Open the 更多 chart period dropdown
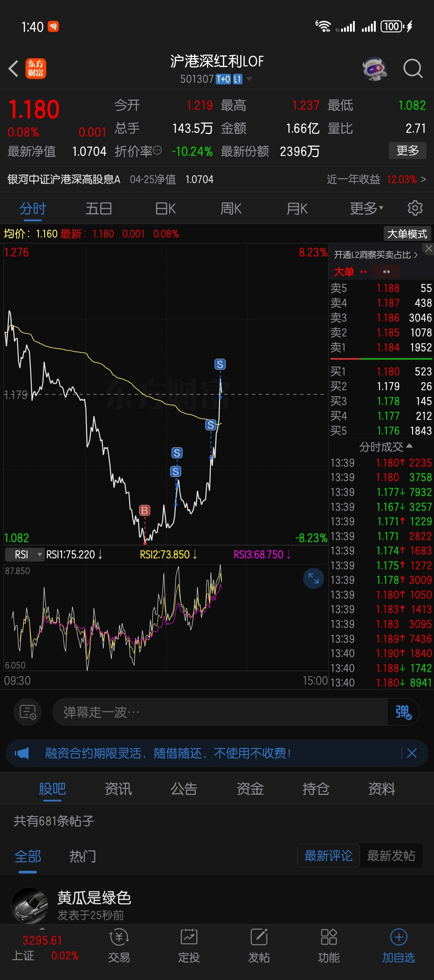The image size is (434, 980). pyautogui.click(x=366, y=208)
